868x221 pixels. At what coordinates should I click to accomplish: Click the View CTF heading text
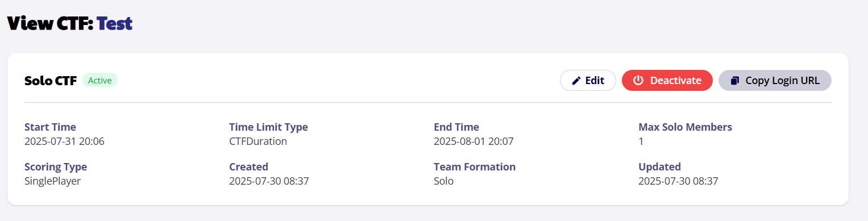click(49, 23)
